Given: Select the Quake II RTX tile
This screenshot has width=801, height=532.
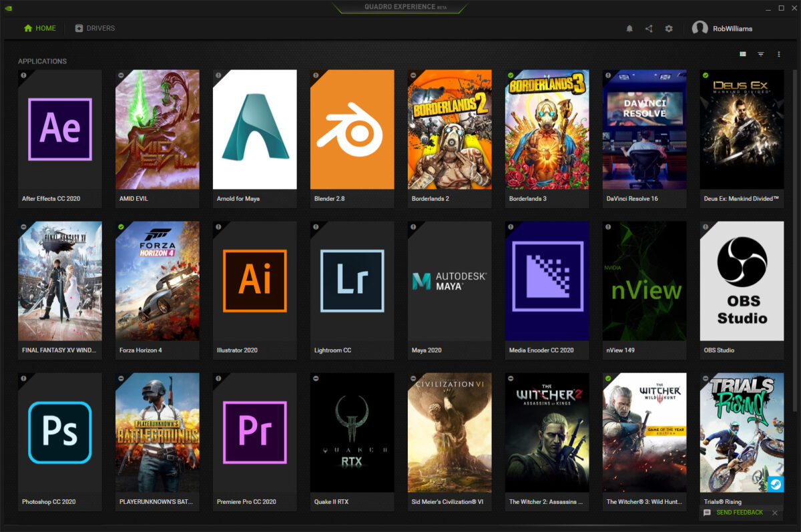Looking at the screenshot, I should (352, 442).
